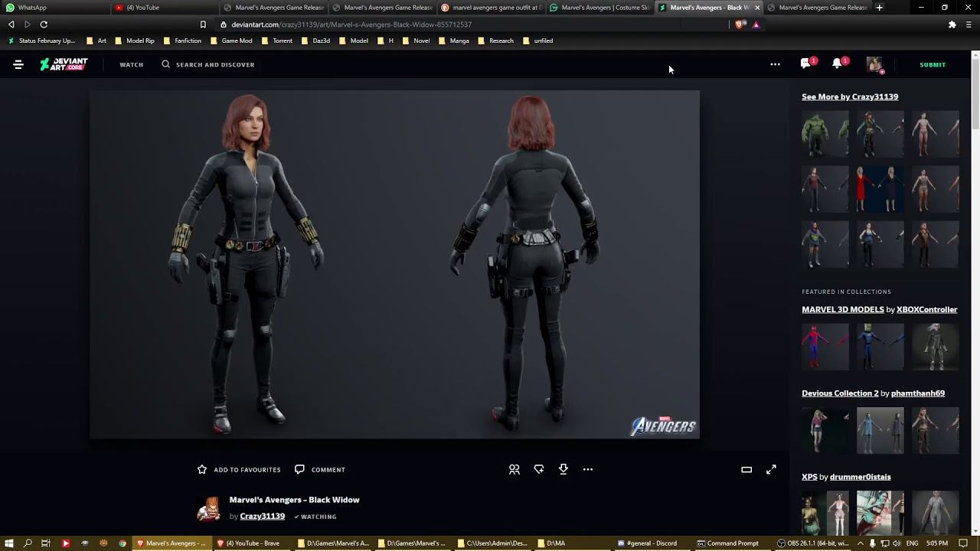Switch to the YouTube tab
Screen dimensions: 980x551
(164, 8)
